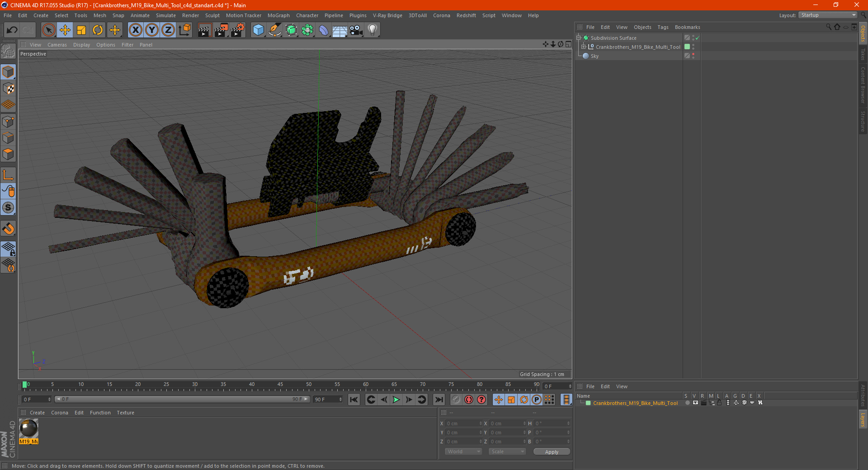
Task: Render the active view
Action: (204, 30)
